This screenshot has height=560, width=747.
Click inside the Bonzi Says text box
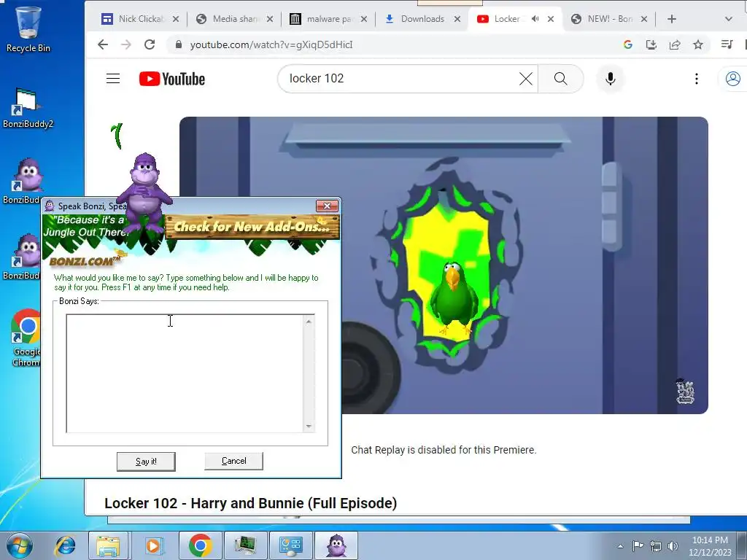click(x=185, y=373)
